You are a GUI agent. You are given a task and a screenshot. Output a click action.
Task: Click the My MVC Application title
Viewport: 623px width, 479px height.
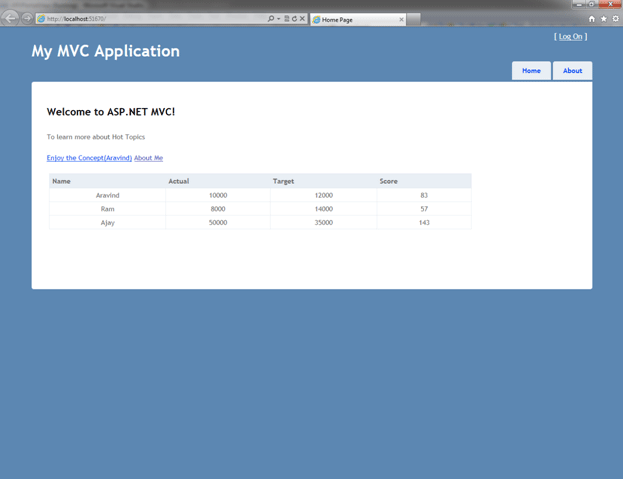(106, 51)
